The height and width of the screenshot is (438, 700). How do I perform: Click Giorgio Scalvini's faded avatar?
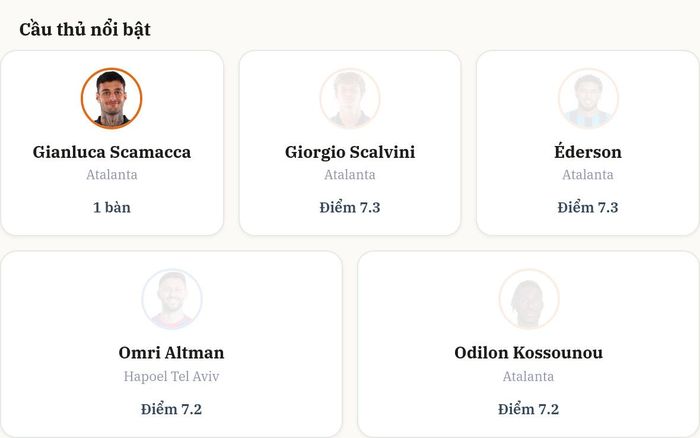350,98
